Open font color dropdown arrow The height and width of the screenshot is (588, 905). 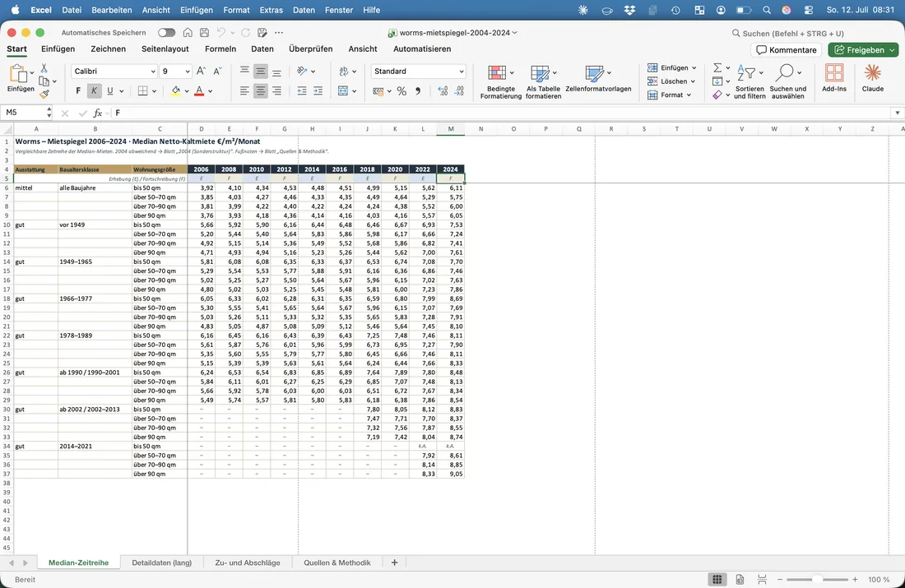[x=210, y=91]
